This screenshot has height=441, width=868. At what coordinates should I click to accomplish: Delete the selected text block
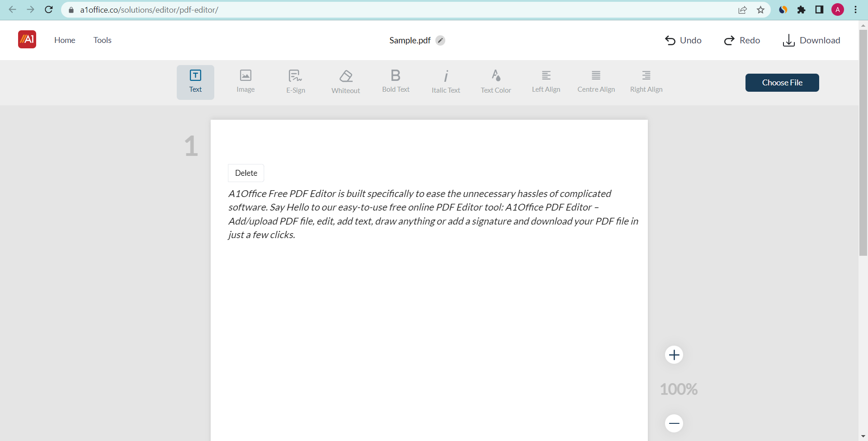click(246, 173)
